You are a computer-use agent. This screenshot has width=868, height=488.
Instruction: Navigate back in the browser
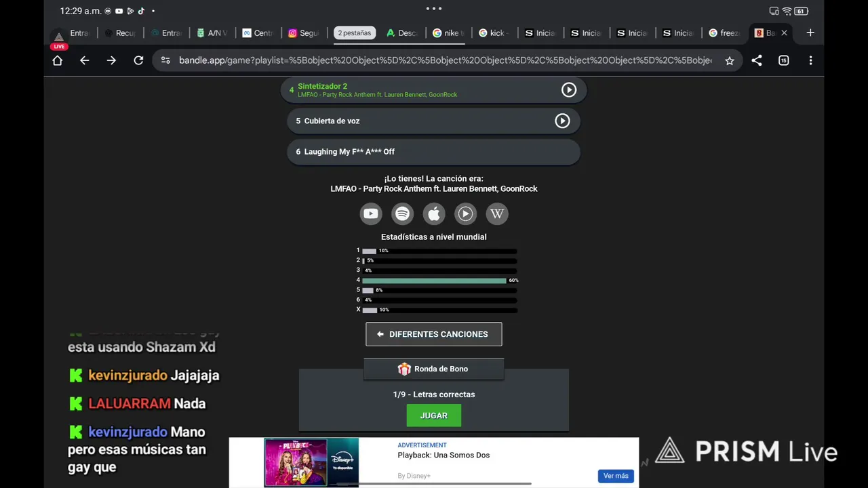(84, 60)
